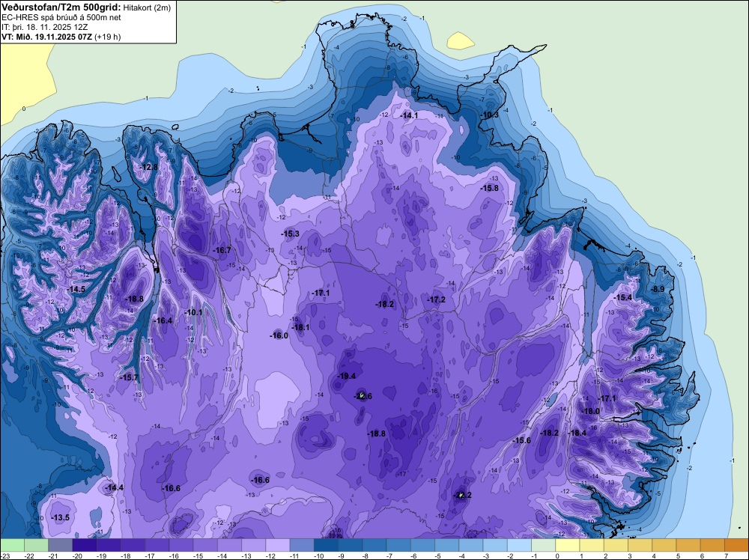Select the -8.9 coastal temperature value
Viewport: 749px width, 560px height.
658,289
